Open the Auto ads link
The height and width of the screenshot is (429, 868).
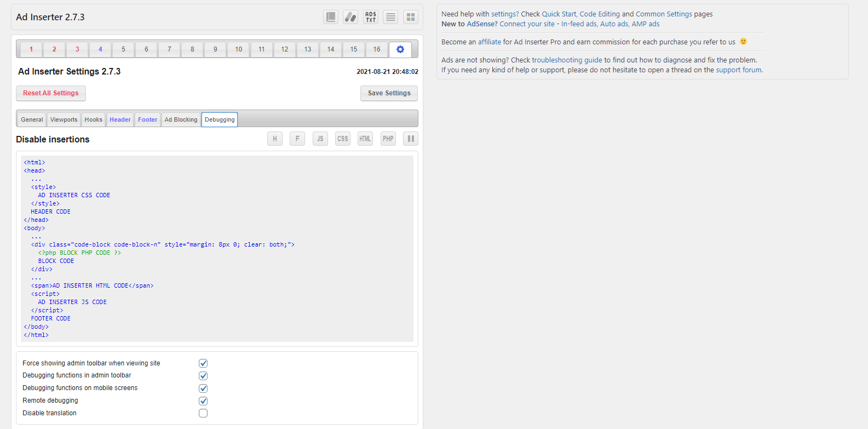614,24
